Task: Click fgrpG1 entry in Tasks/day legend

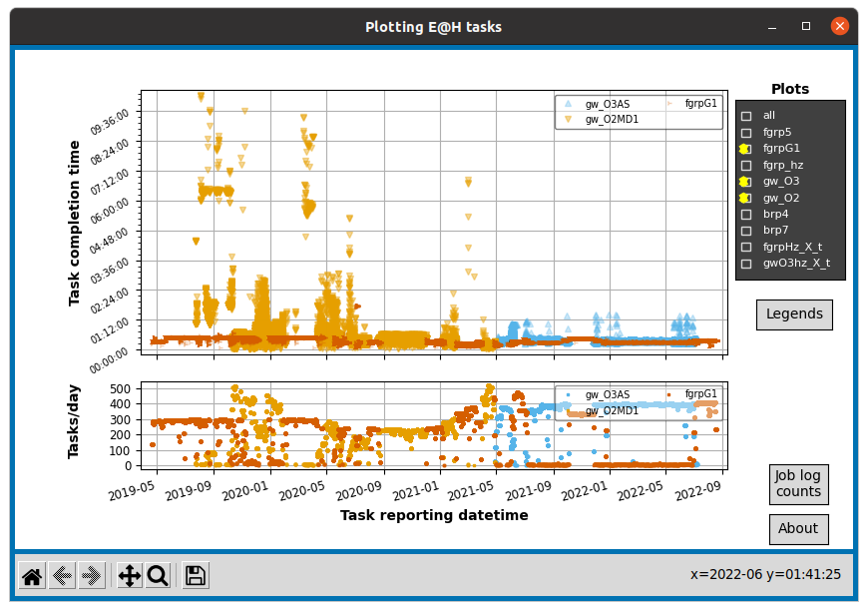Action: [693, 394]
